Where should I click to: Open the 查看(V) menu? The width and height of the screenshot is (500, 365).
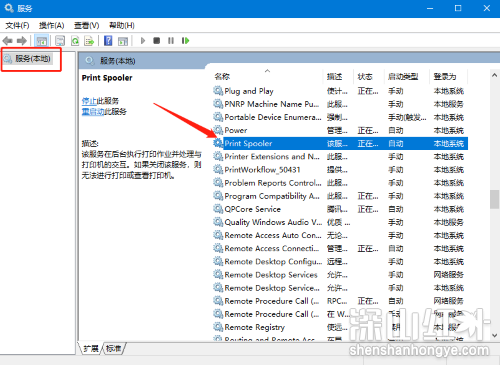coord(87,25)
